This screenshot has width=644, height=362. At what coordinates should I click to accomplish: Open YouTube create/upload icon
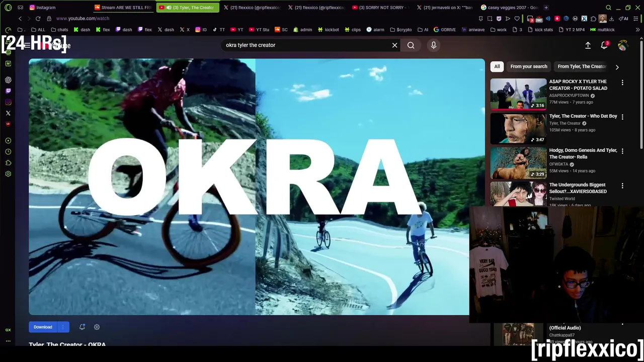click(588, 45)
